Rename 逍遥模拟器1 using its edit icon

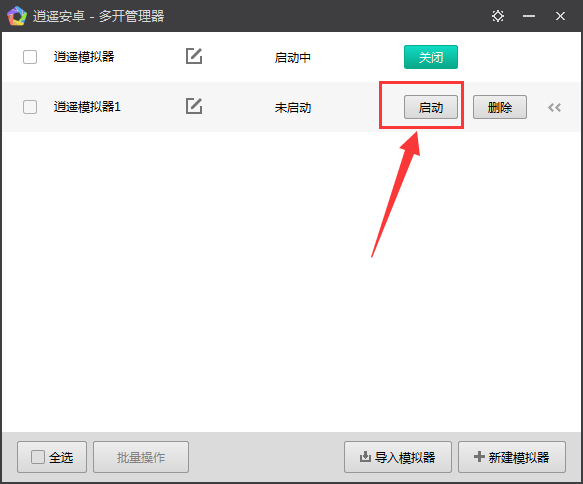click(x=194, y=106)
